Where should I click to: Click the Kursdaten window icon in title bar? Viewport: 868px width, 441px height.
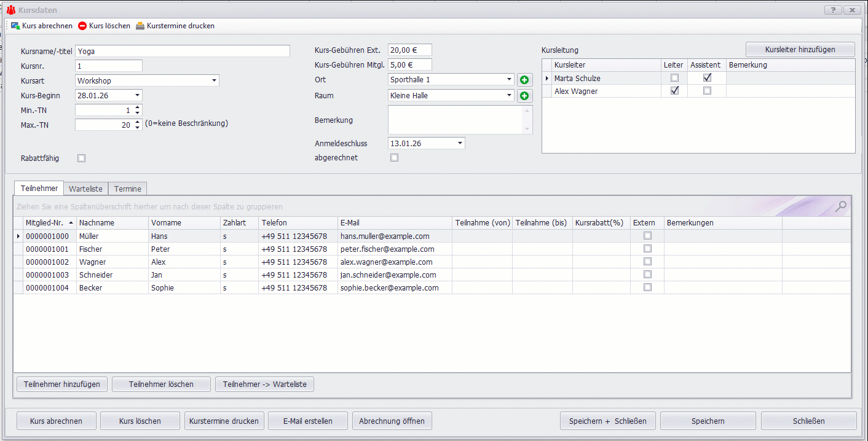(x=10, y=10)
